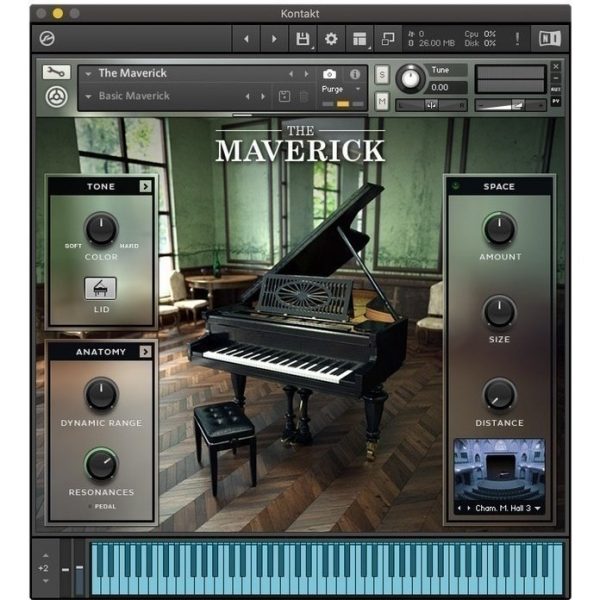
Task: Select previous instrument arrow beside The Maverick
Action: pyautogui.click(x=291, y=74)
